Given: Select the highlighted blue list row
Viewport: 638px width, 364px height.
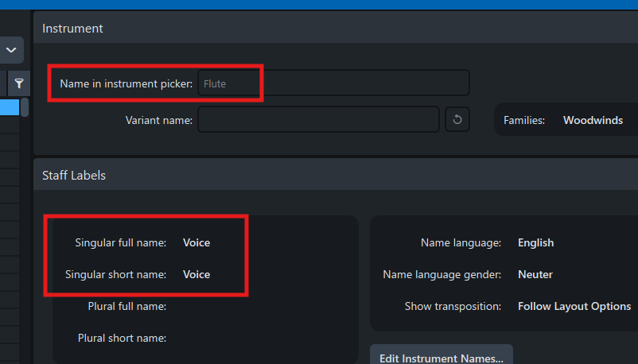Looking at the screenshot, I should tap(10, 107).
